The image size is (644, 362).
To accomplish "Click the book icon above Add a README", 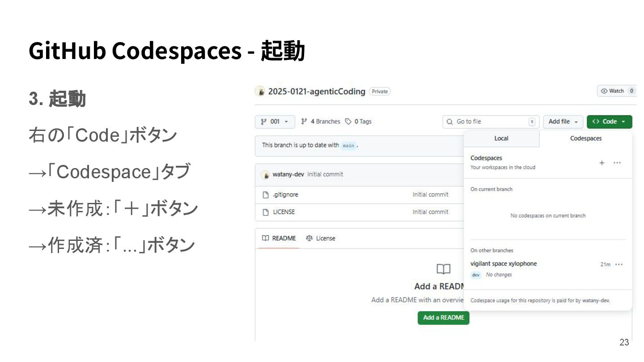I will [443, 269].
